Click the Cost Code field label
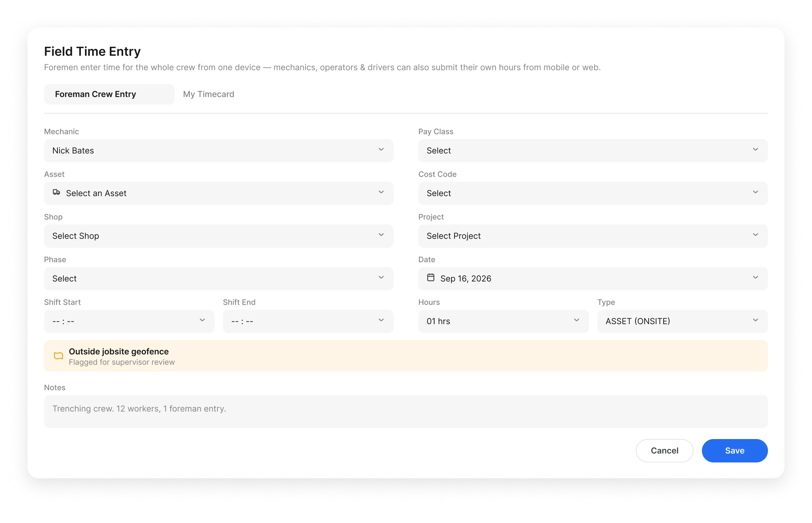Viewport: 812px width, 523px height. (438, 174)
